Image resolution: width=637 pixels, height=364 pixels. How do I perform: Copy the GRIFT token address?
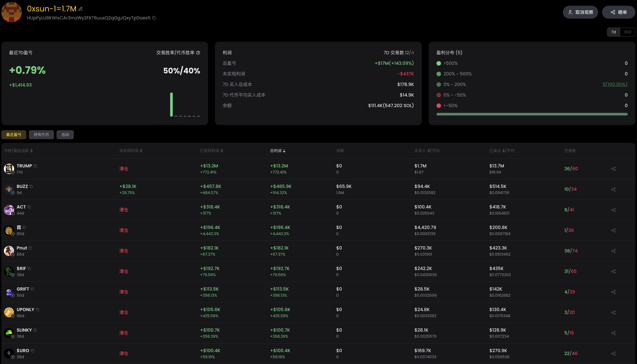(x=33, y=289)
